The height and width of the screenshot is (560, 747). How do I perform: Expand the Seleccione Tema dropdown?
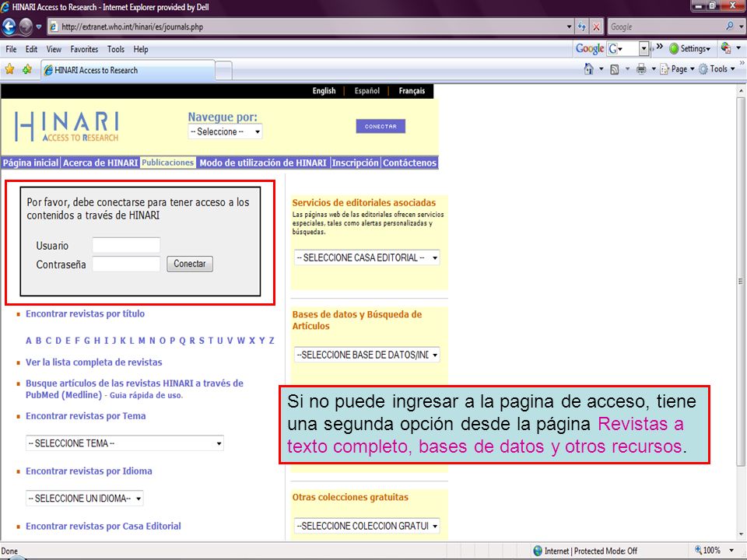point(124,443)
